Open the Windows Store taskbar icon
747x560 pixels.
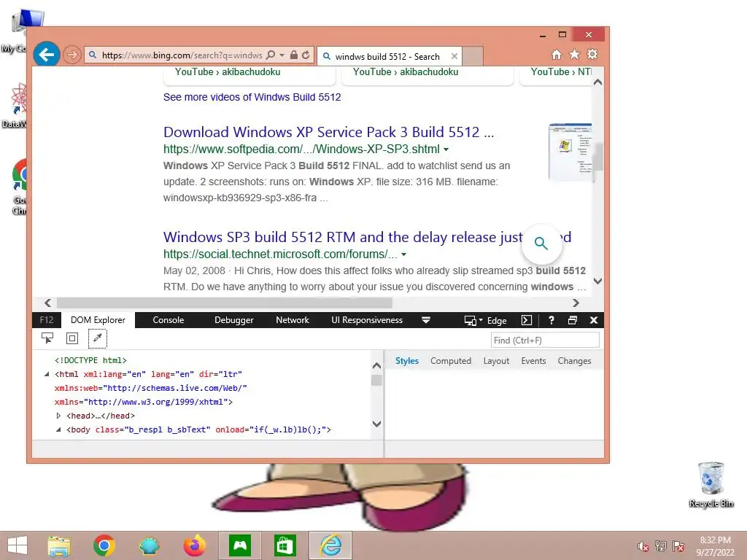285,545
